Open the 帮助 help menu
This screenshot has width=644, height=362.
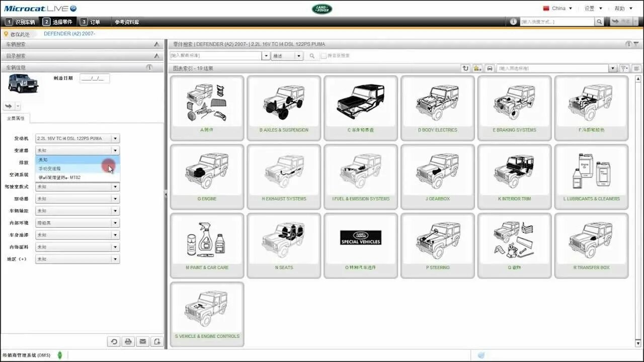[x=623, y=8]
